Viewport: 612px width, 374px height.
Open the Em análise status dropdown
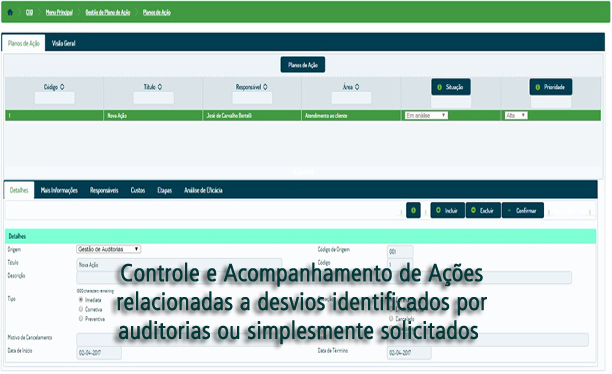pyautogui.click(x=426, y=115)
